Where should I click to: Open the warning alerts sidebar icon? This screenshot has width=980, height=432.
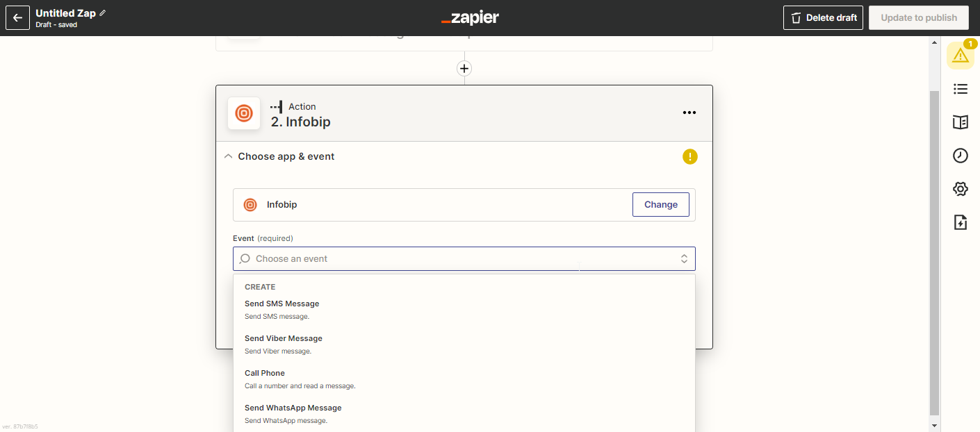pos(960,56)
